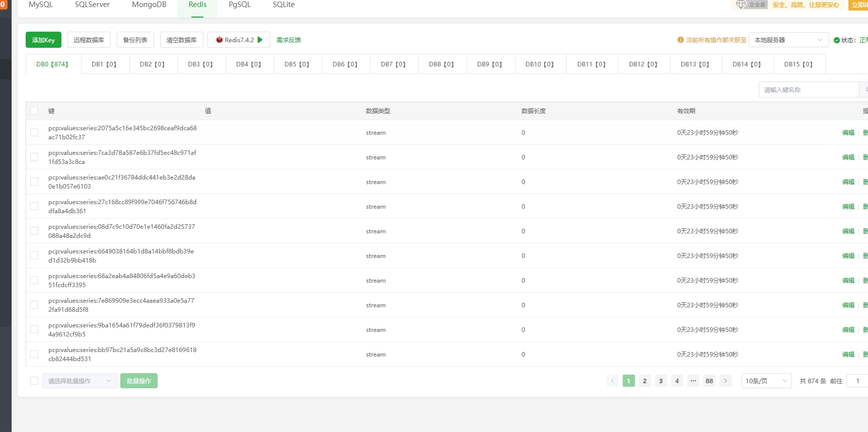This screenshot has height=432, width=868.
Task: Go to page 3 in pagination
Action: (x=661, y=381)
